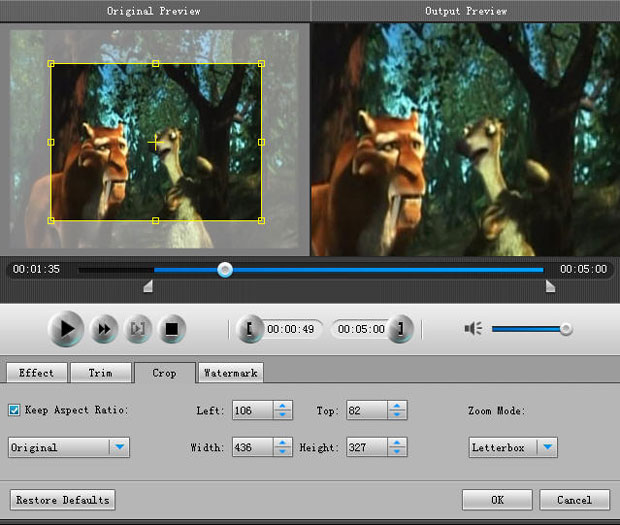The height and width of the screenshot is (525, 620).
Task: Click the playback position knob on the seek bar
Action: coord(225,270)
